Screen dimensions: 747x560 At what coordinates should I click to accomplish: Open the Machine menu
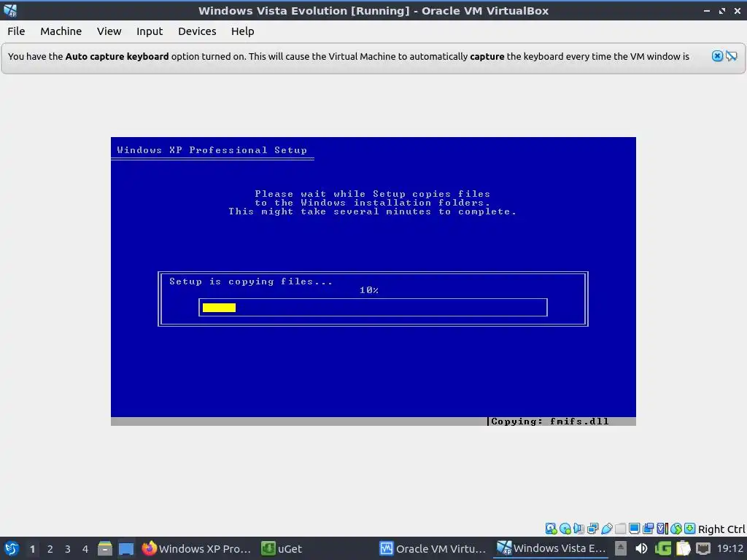coord(61,31)
